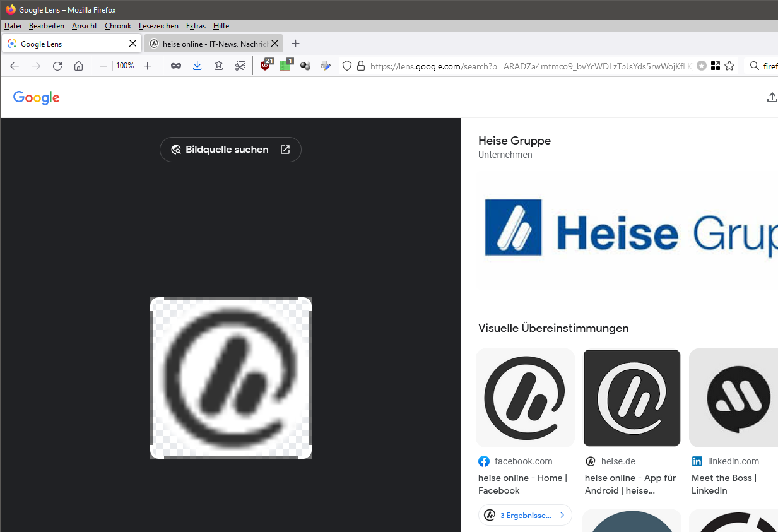Click the selected heise logo crop area
The height and width of the screenshot is (532, 778).
pos(231,378)
